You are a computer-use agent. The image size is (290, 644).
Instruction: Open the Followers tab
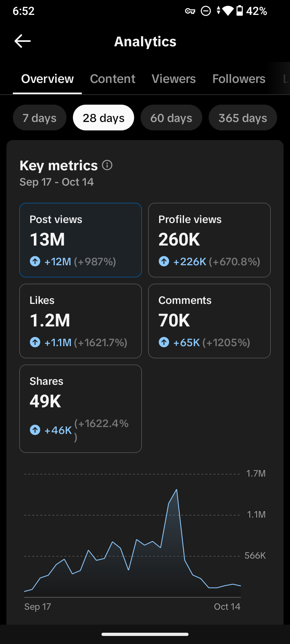[239, 79]
